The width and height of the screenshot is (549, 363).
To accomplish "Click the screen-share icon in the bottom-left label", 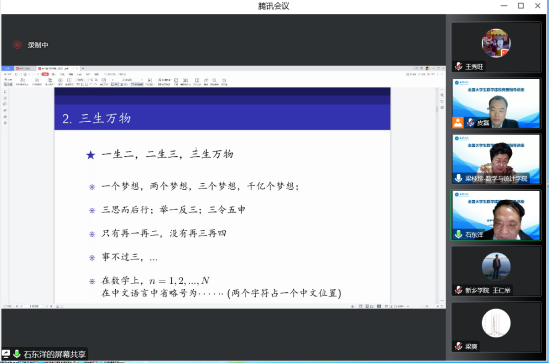I will click(6, 354).
